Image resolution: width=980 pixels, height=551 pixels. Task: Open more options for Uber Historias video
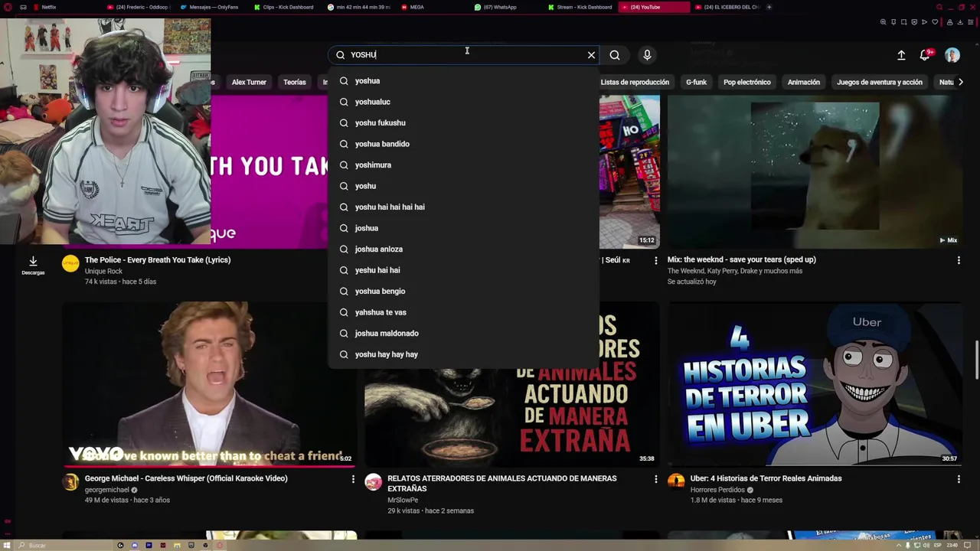959,479
